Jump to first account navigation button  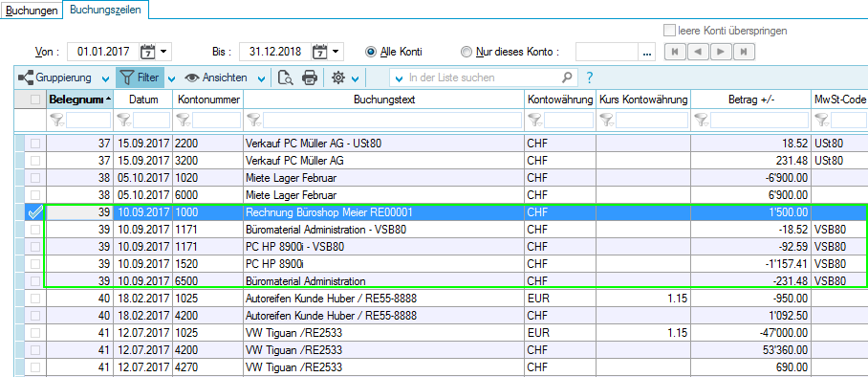coord(675,52)
